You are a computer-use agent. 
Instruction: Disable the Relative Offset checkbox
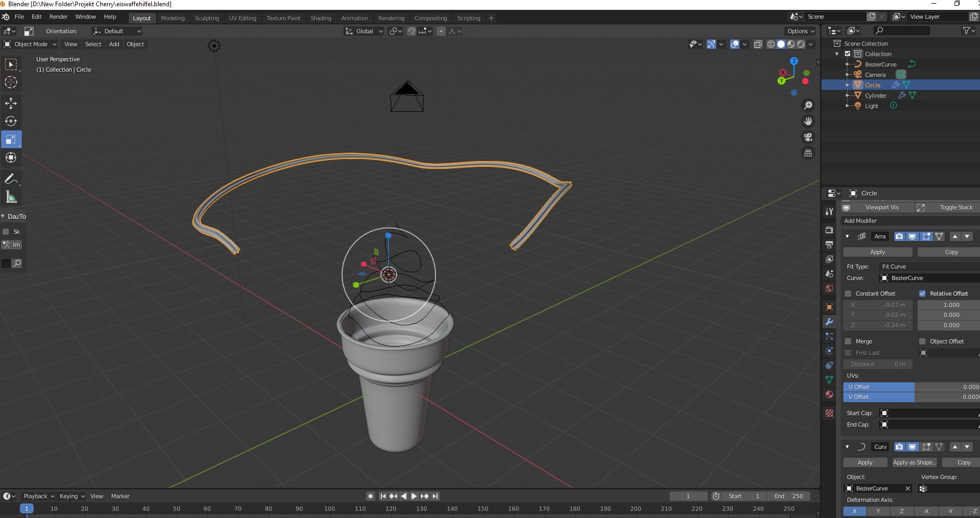coord(922,294)
